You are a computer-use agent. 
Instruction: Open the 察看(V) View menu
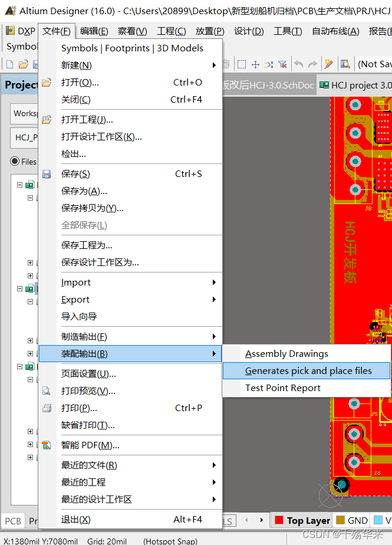132,31
